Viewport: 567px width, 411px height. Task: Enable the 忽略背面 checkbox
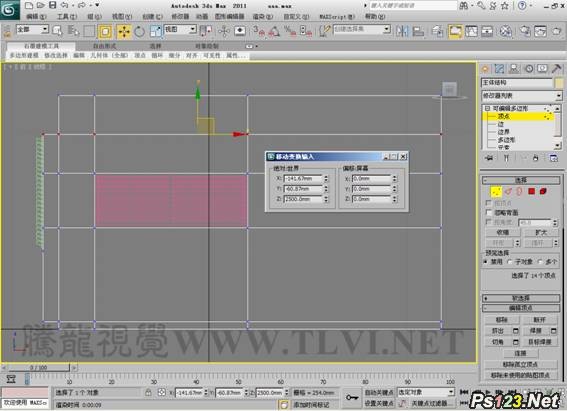[489, 212]
